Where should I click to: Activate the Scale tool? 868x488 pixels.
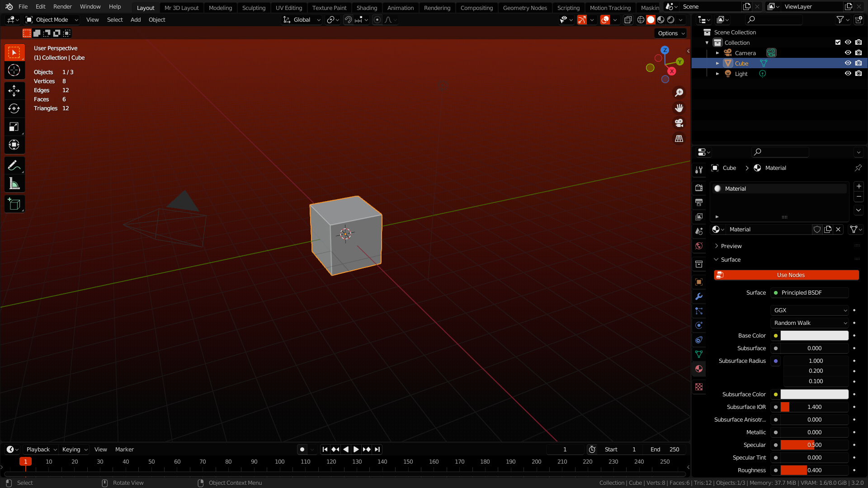(14, 127)
